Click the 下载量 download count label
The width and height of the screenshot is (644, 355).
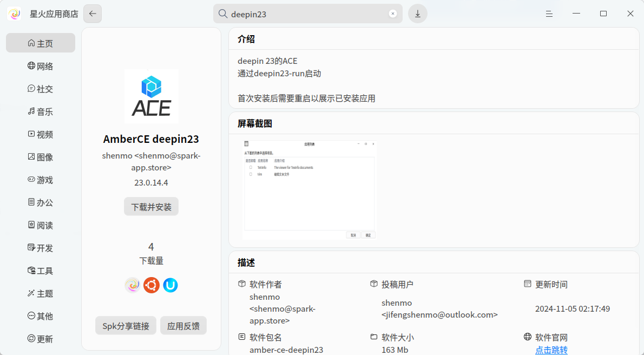pos(151,261)
